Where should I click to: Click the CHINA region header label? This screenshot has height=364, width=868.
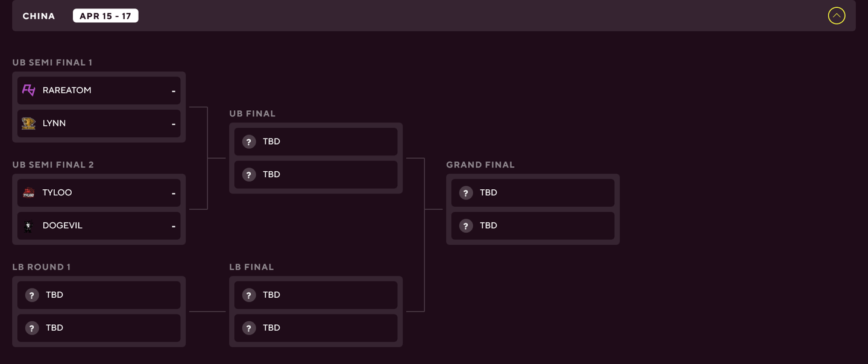click(x=39, y=16)
